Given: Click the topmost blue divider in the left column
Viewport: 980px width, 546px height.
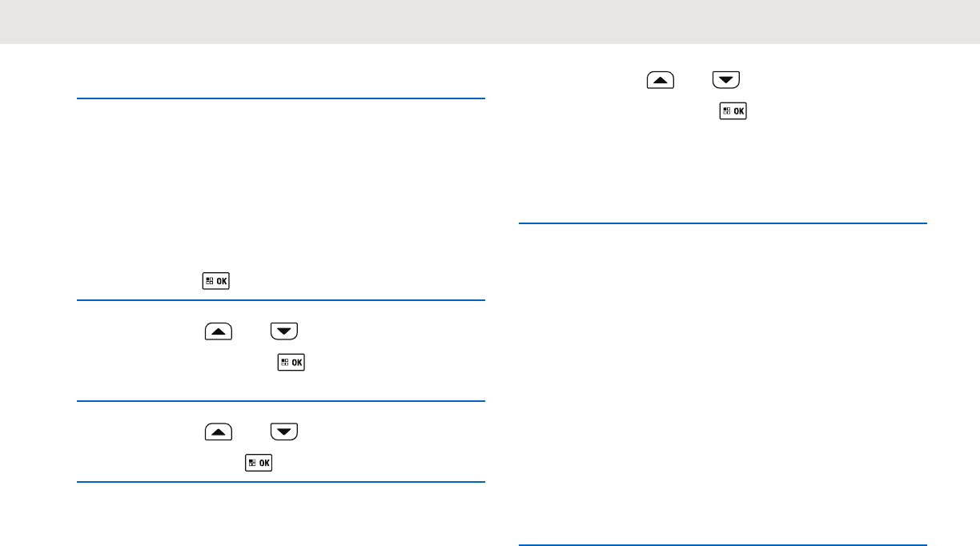Looking at the screenshot, I should pyautogui.click(x=281, y=98).
